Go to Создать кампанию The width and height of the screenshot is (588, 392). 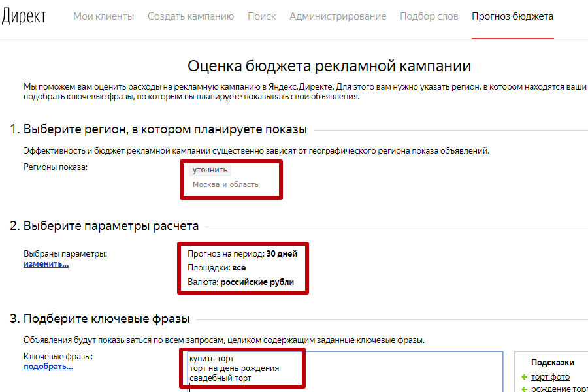(x=191, y=16)
